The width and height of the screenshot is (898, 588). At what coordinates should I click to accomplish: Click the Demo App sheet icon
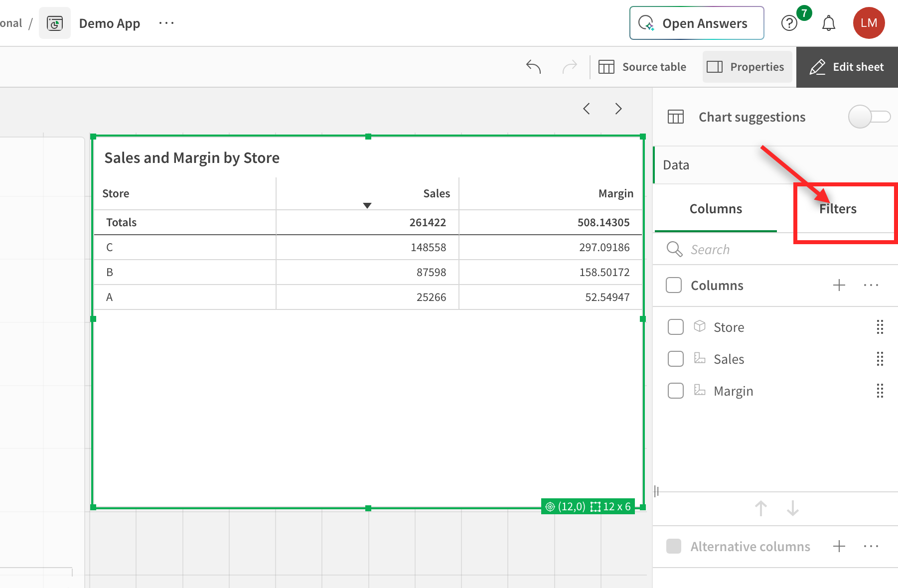[x=55, y=23]
